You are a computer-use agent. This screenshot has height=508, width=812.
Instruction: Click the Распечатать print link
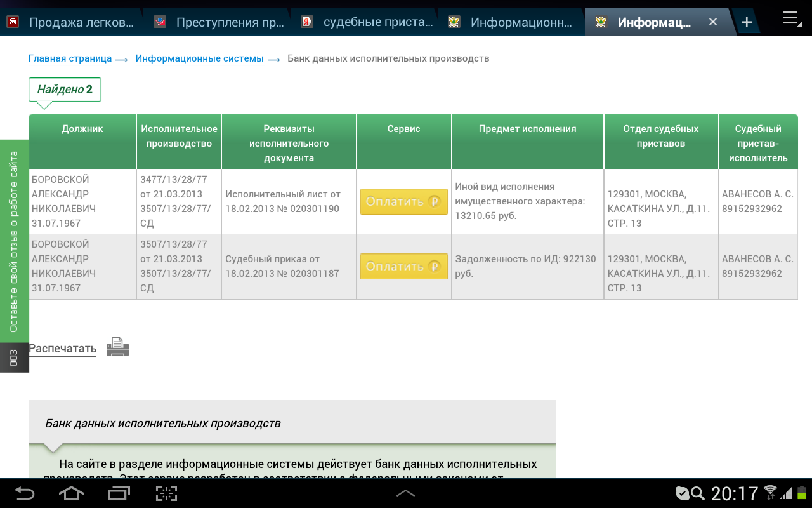[x=62, y=349]
